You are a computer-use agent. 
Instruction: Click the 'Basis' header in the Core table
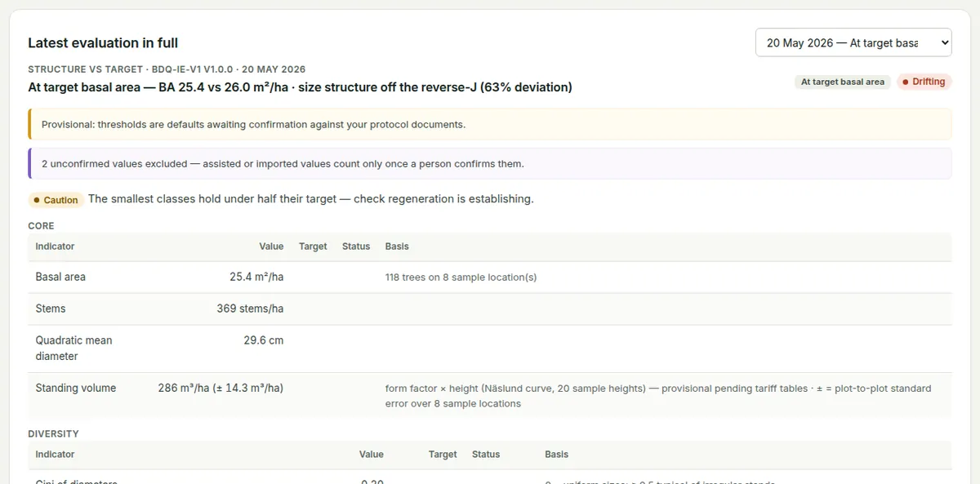pyautogui.click(x=397, y=246)
